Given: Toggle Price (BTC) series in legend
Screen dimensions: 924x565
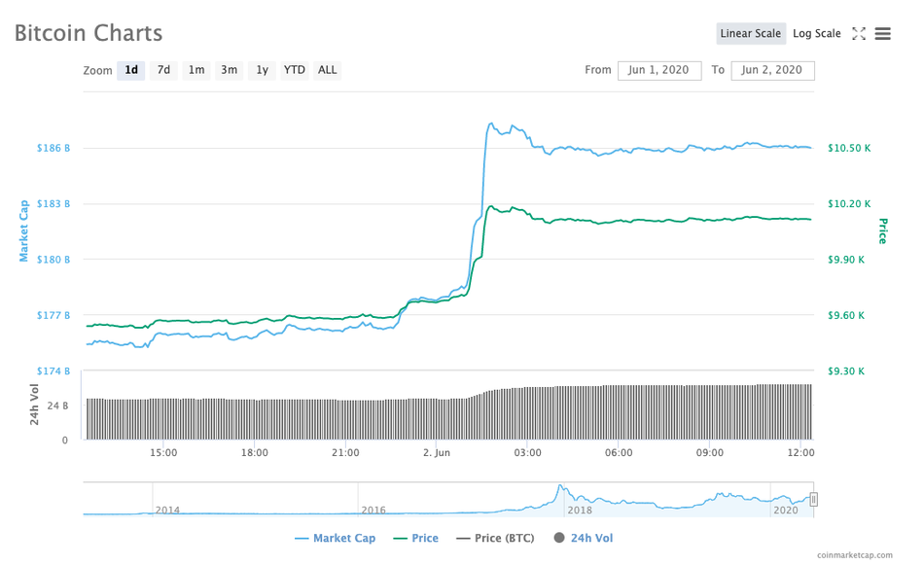Looking at the screenshot, I should (498, 538).
